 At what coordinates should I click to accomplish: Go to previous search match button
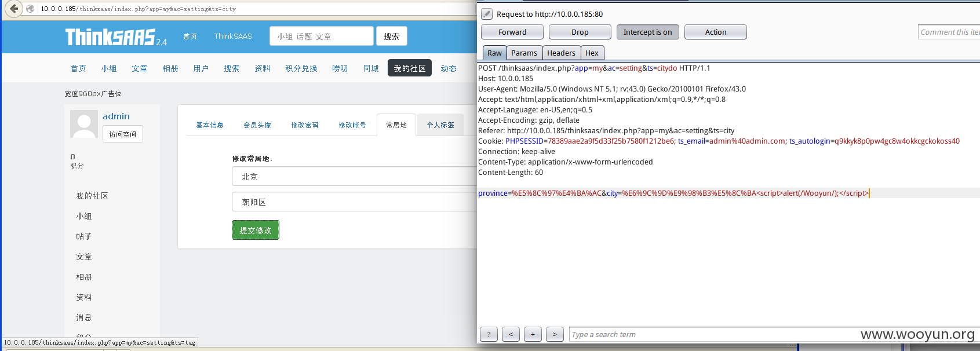tap(511, 334)
